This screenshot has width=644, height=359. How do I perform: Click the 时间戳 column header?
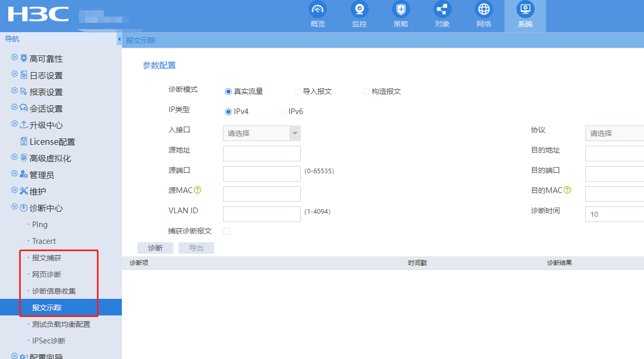(417, 263)
